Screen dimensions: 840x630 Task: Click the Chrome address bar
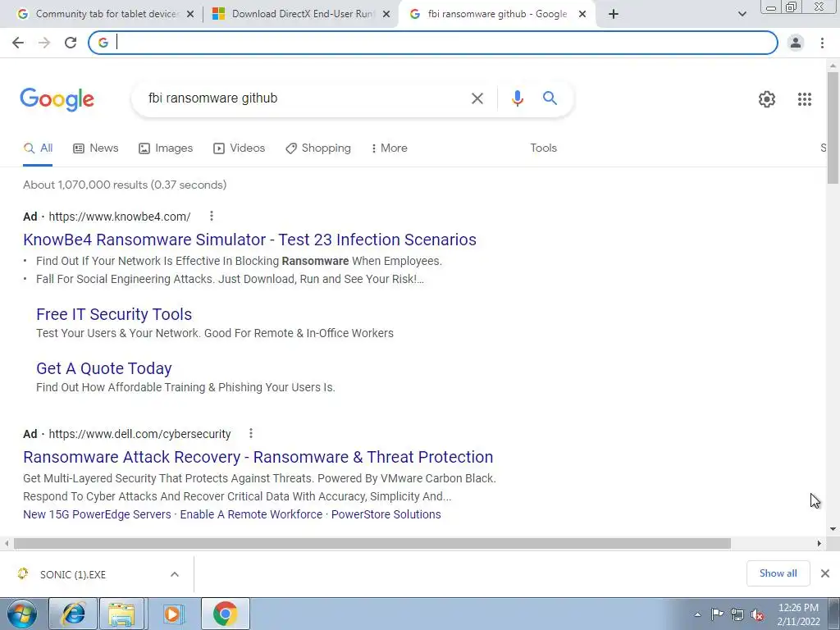pos(433,43)
